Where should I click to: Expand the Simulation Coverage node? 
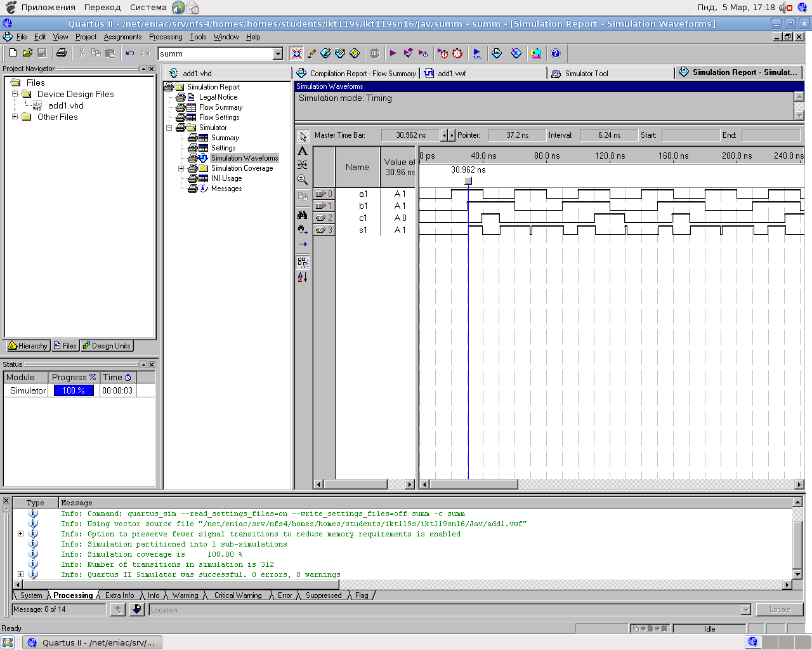pyautogui.click(x=181, y=168)
